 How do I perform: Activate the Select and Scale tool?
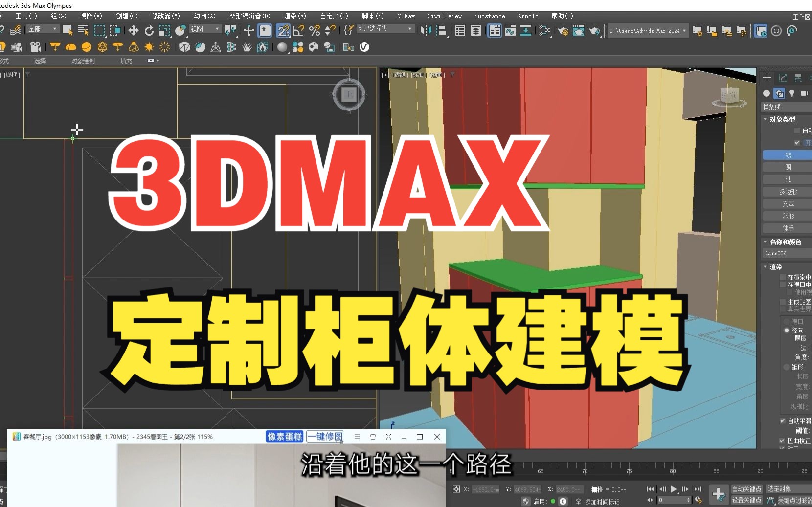165,30
